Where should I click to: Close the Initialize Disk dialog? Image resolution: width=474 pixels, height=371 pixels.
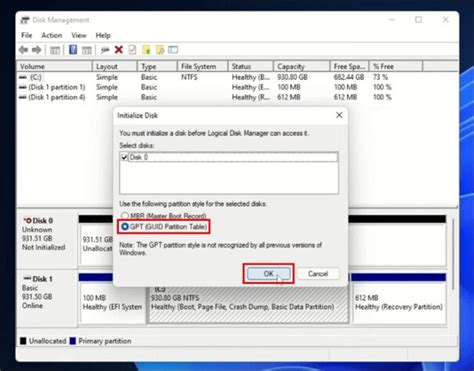(x=339, y=115)
